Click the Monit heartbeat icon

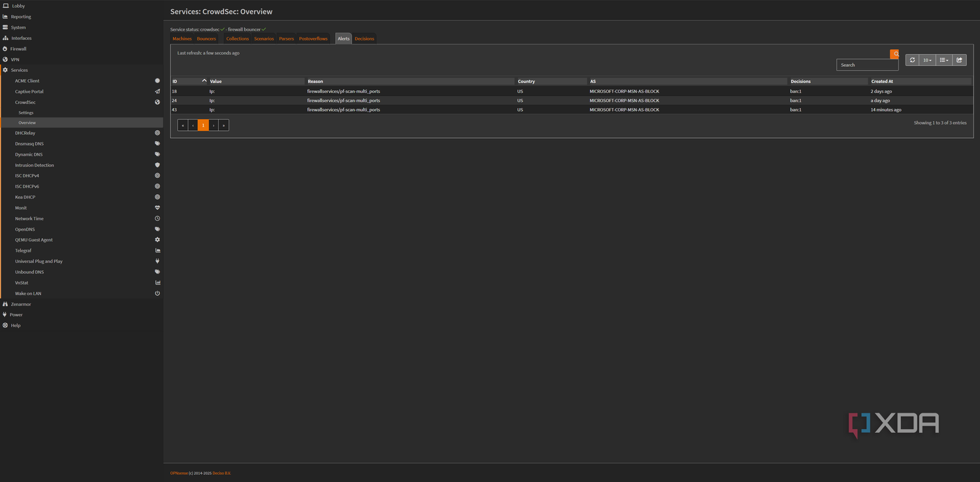pos(157,208)
